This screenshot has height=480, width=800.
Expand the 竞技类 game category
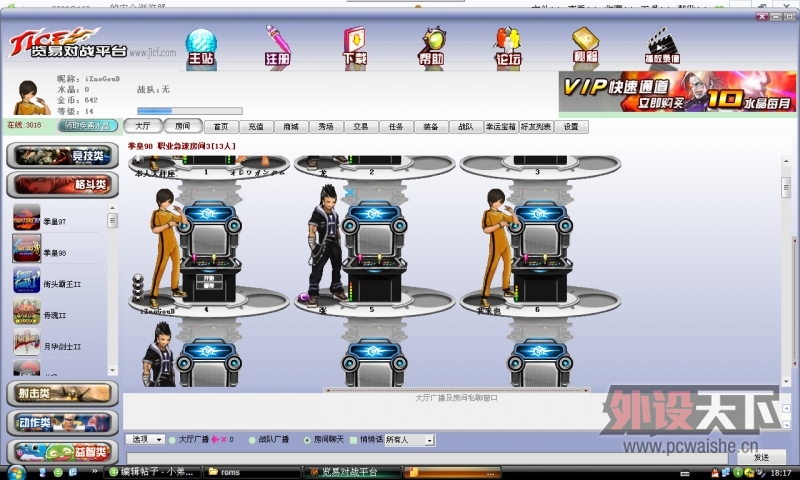(x=62, y=156)
